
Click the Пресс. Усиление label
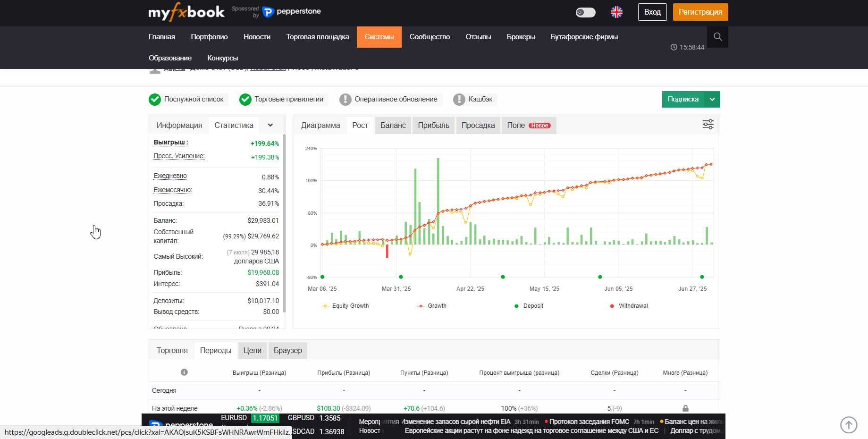click(179, 156)
